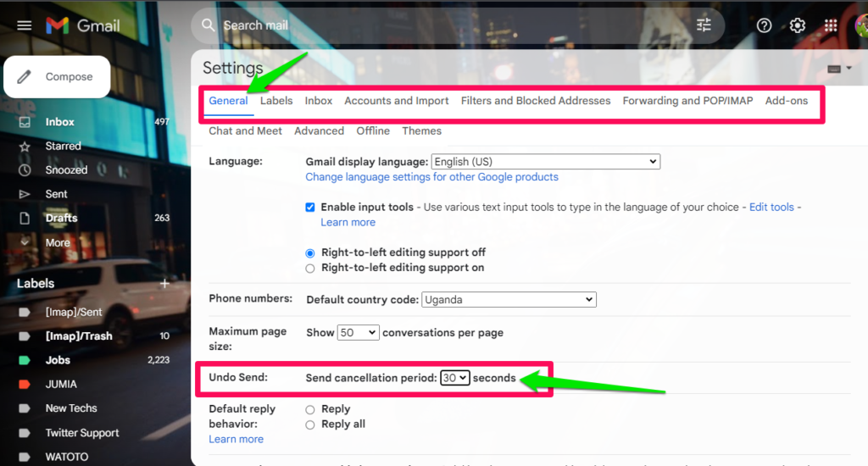The height and width of the screenshot is (466, 868).
Task: Switch to Forwarding and POP/IMAP tab
Action: pos(687,101)
